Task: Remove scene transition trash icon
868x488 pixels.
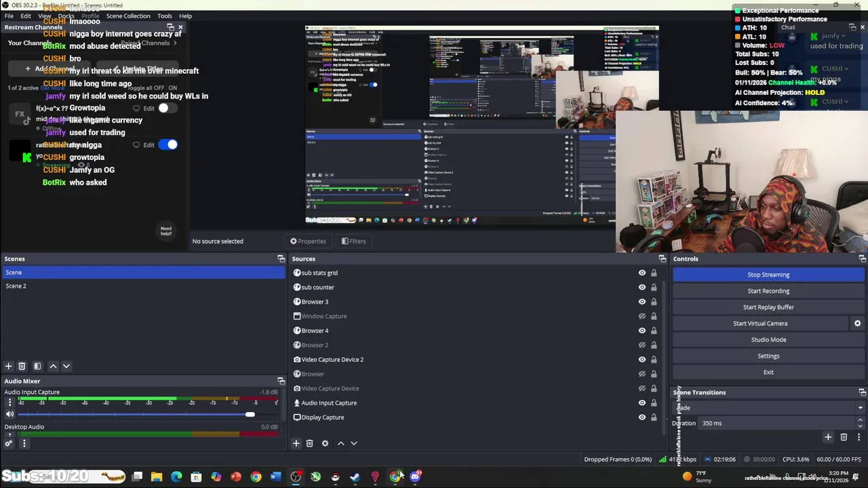Action: 844,437
